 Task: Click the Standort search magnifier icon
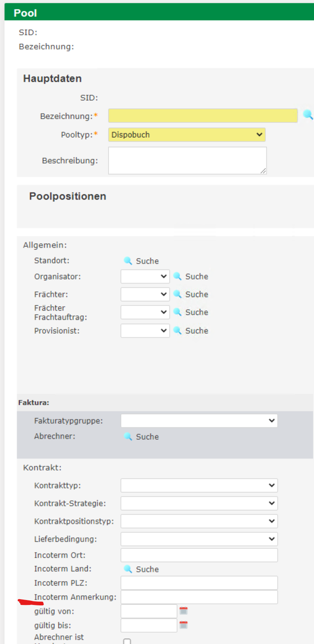click(x=128, y=261)
